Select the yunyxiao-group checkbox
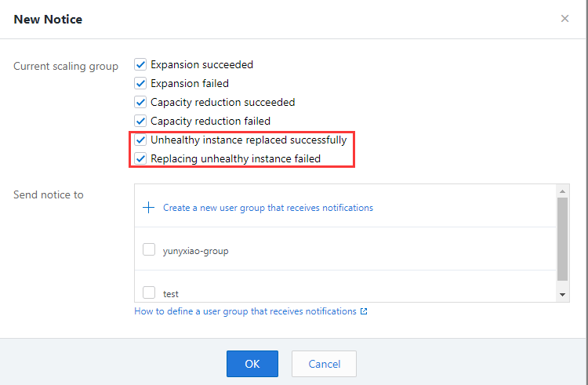The image size is (588, 385). pos(149,249)
